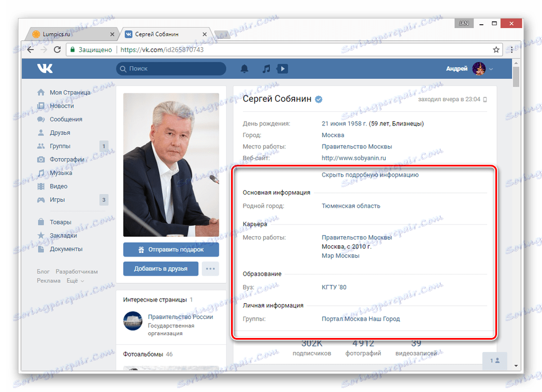Click the news icon beside Новости
Viewport: 542px width, 392px height.
pyautogui.click(x=41, y=106)
